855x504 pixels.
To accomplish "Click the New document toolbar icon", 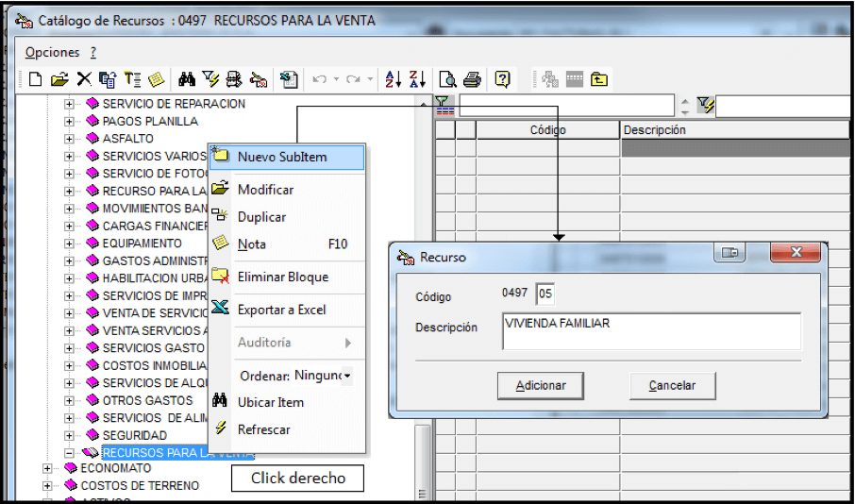I will pos(36,79).
